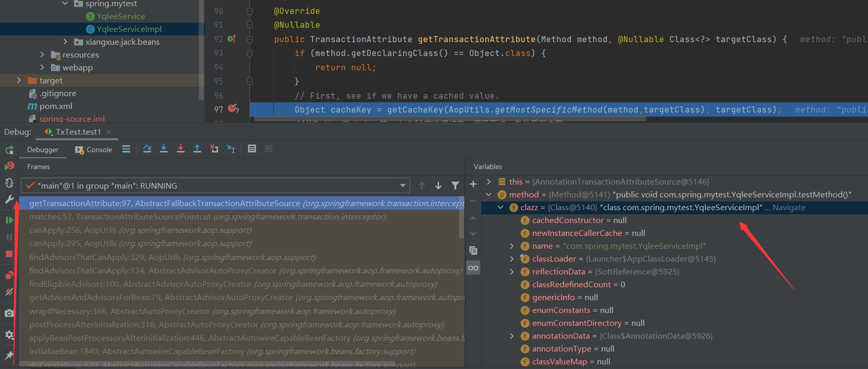Expand the reflectionData field node
The image size is (868, 369).
point(512,272)
